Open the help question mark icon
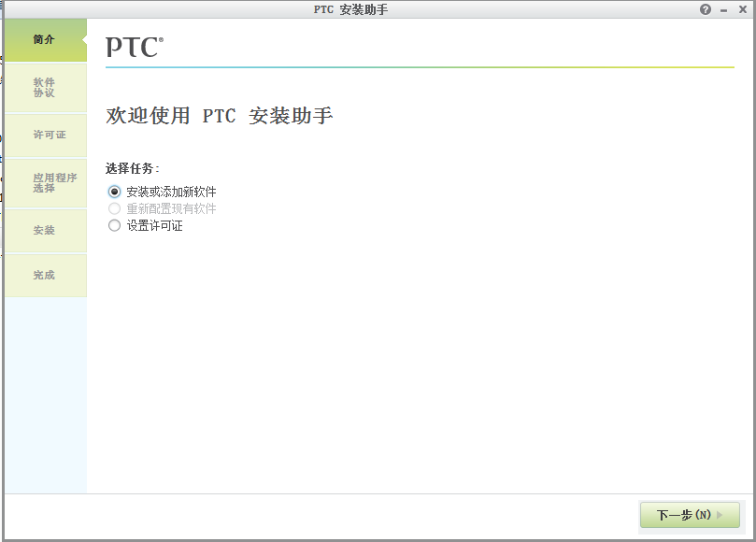 click(x=706, y=9)
